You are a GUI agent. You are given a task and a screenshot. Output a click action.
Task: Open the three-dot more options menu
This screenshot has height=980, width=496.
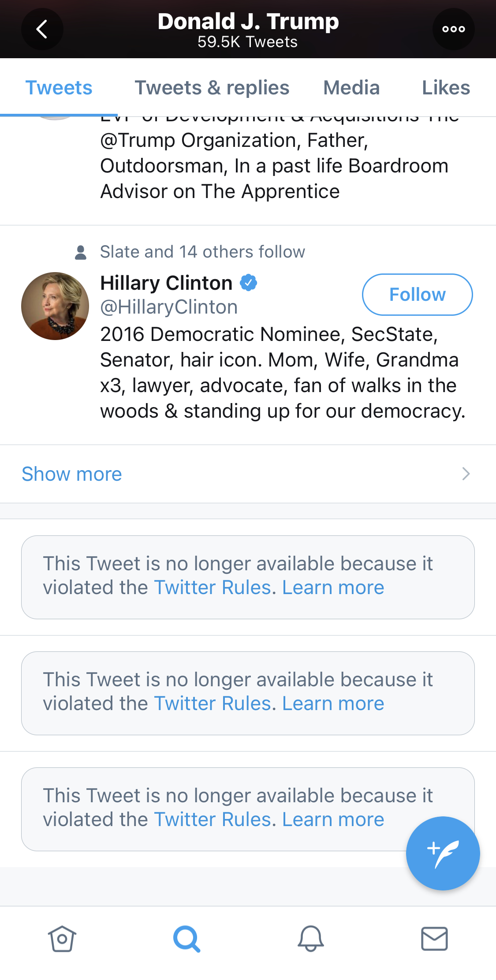click(x=453, y=30)
